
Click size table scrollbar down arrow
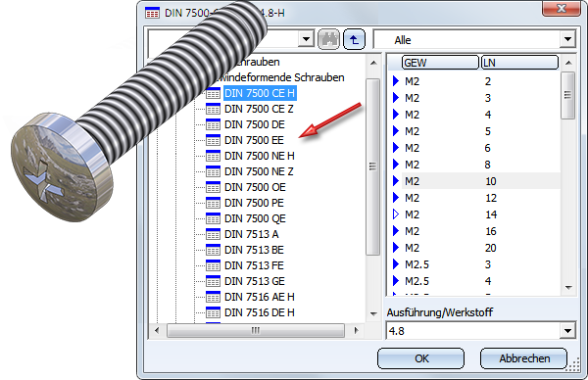[568, 288]
